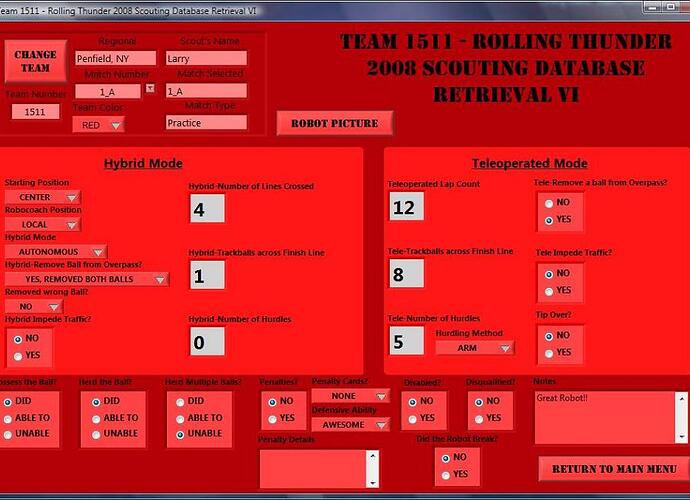Click Teleoperated Lap Count value 12

pyautogui.click(x=407, y=206)
